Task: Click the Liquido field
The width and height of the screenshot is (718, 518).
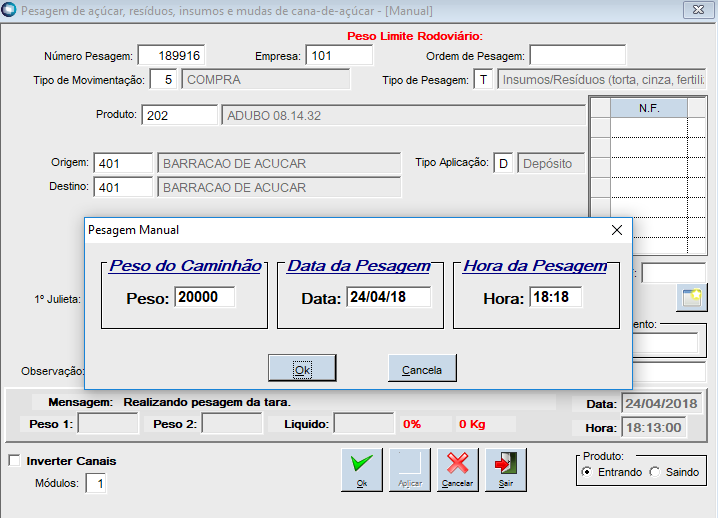Action: (364, 424)
